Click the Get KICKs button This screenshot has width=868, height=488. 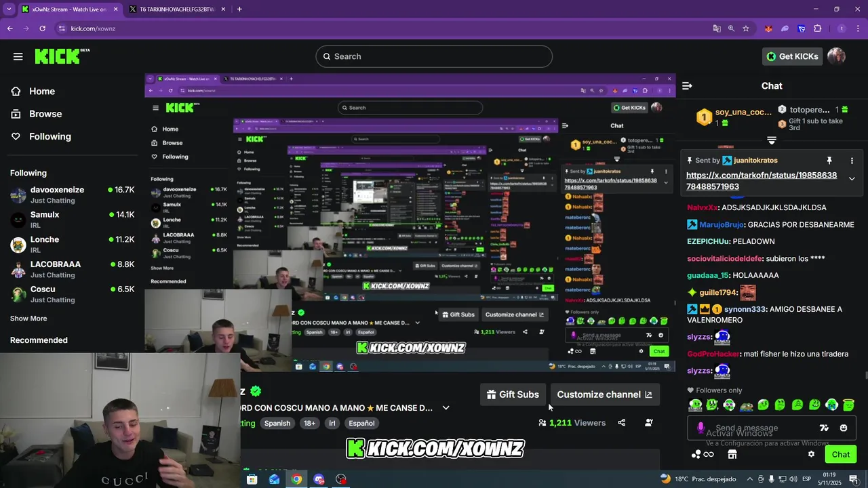coord(792,56)
